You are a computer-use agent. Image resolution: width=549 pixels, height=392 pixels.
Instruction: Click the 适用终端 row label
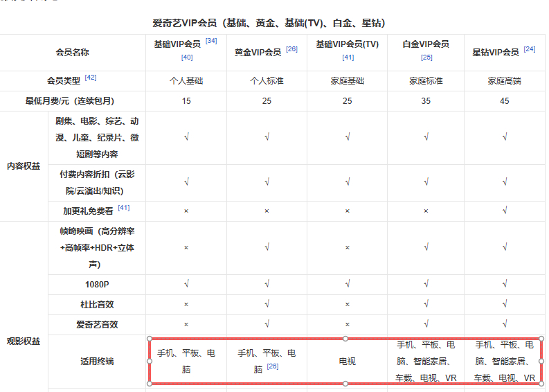click(97, 361)
